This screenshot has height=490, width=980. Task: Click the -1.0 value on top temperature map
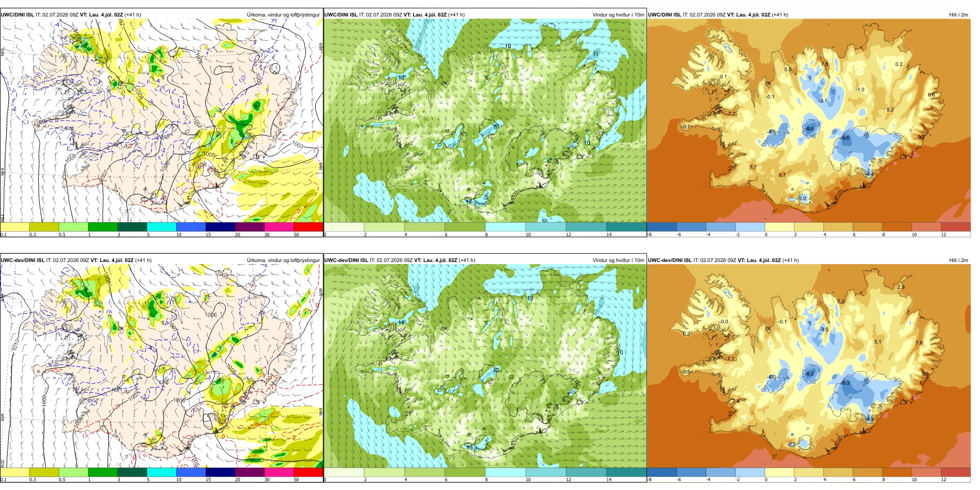tap(859, 90)
